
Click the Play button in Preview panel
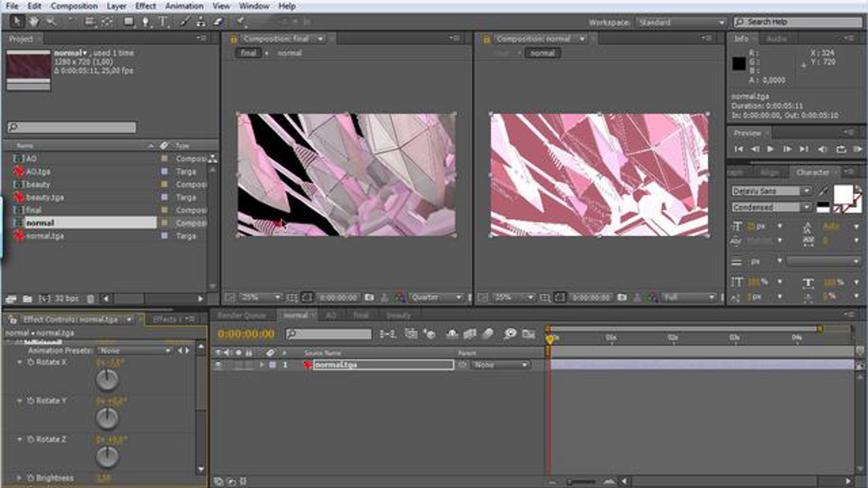(x=770, y=149)
